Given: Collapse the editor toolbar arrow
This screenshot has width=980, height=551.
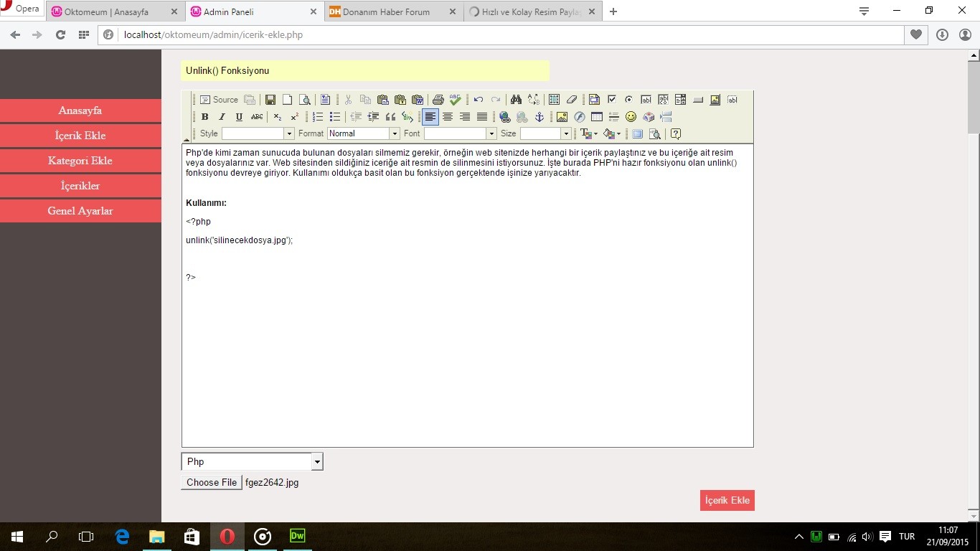Looking at the screenshot, I should tap(187, 140).
